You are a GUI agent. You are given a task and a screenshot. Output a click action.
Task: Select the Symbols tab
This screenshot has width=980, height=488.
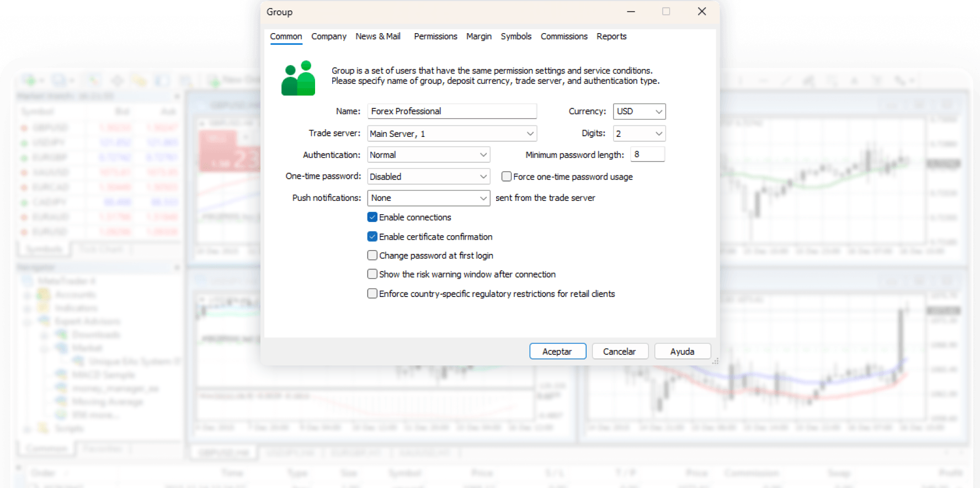point(516,36)
